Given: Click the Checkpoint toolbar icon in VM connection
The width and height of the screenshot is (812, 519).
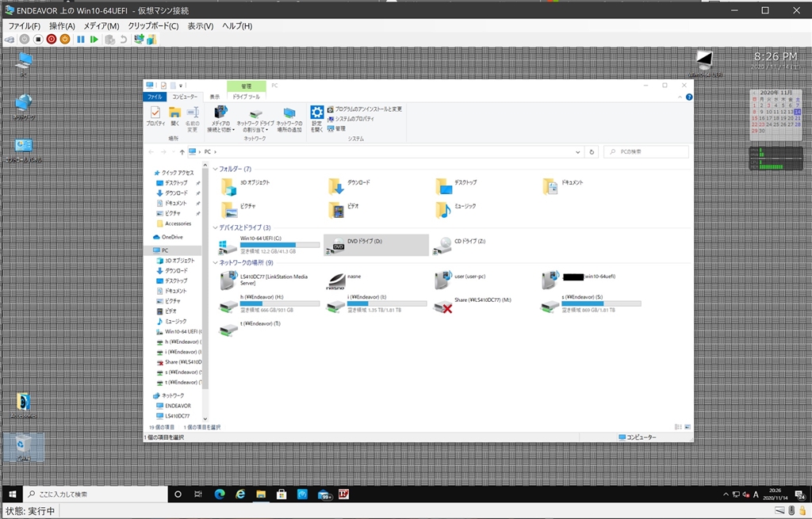Looking at the screenshot, I should (x=109, y=40).
